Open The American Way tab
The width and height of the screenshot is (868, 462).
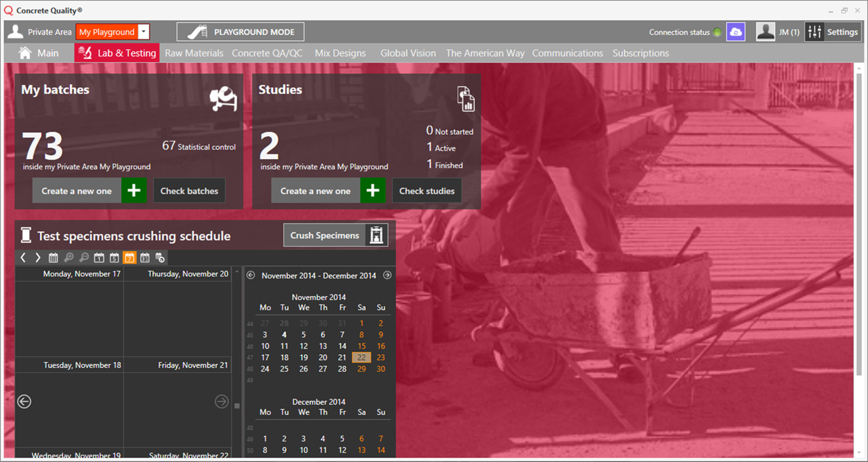pos(485,53)
